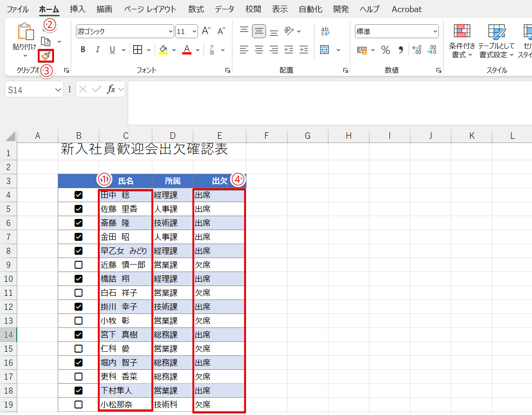This screenshot has height=415, width=532.
Task: Click the Format Painter brush icon
Action: tap(46, 56)
